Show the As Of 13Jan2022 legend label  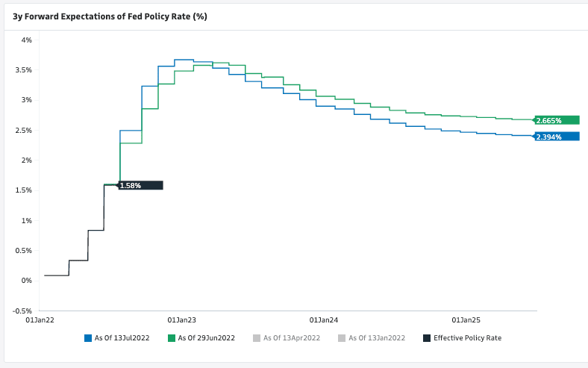(x=377, y=338)
